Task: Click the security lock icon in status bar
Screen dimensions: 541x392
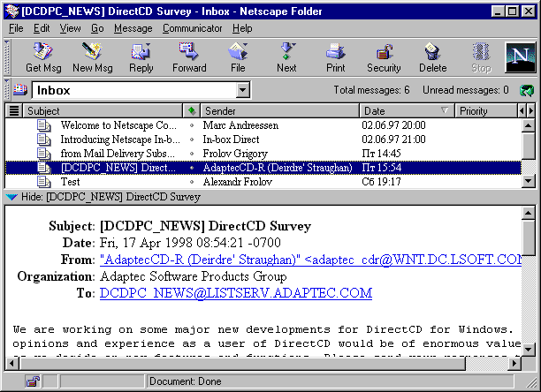Action: (33, 381)
